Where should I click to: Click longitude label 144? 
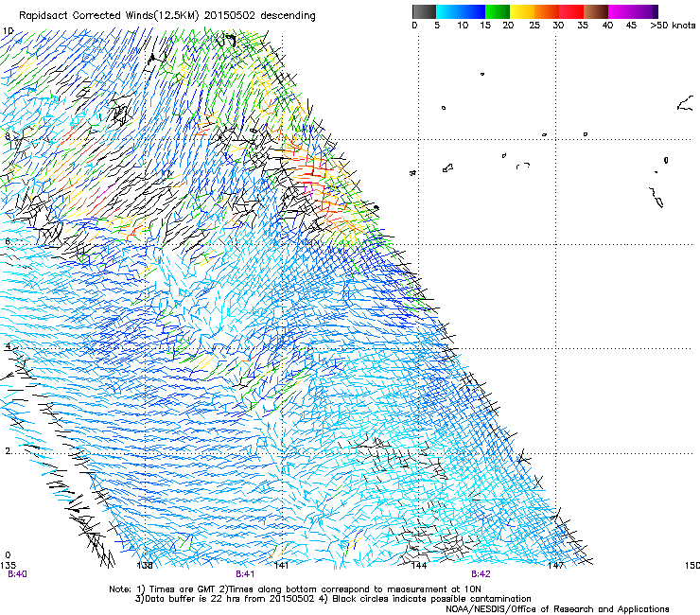[419, 566]
